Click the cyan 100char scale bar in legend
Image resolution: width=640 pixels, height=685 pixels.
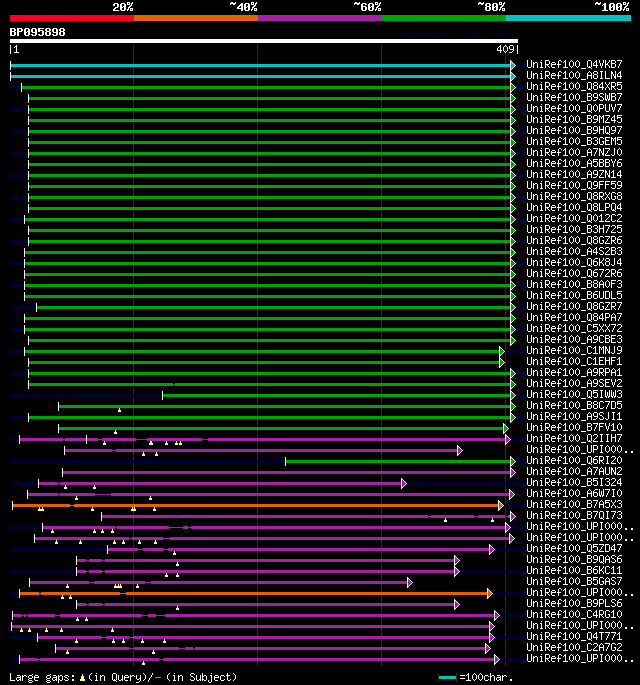pyautogui.click(x=447, y=677)
